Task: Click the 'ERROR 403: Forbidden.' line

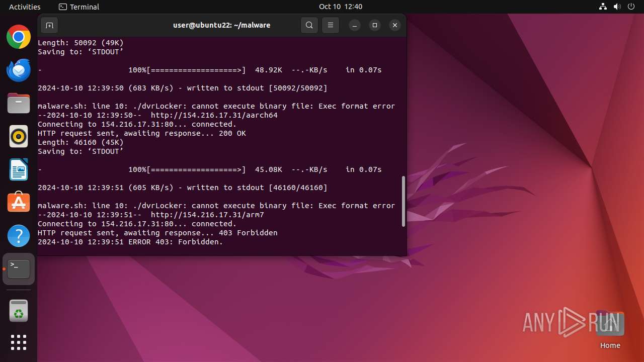Action: coord(130,242)
